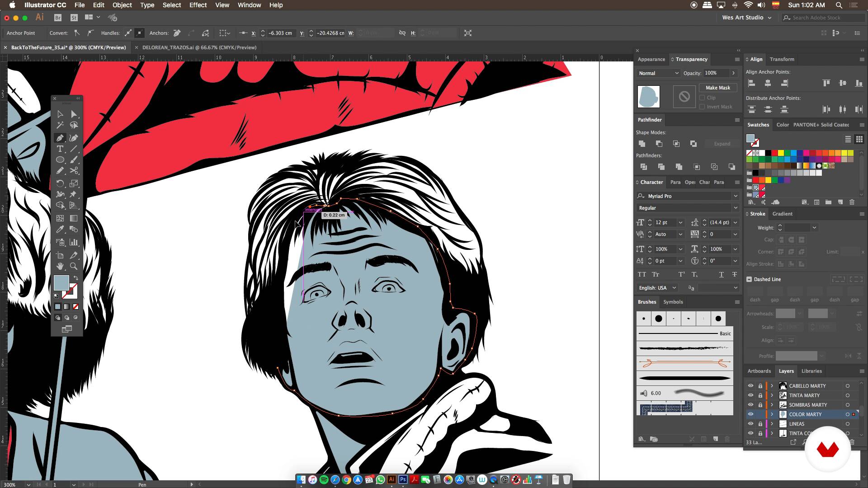Select the Magic Wand tool
The height and width of the screenshot is (488, 868).
(60, 125)
